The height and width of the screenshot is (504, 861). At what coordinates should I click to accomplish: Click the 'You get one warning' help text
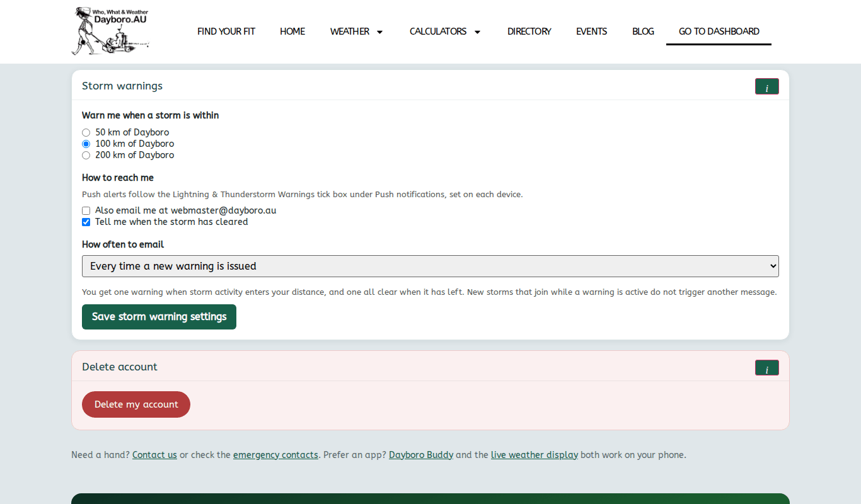click(429, 292)
